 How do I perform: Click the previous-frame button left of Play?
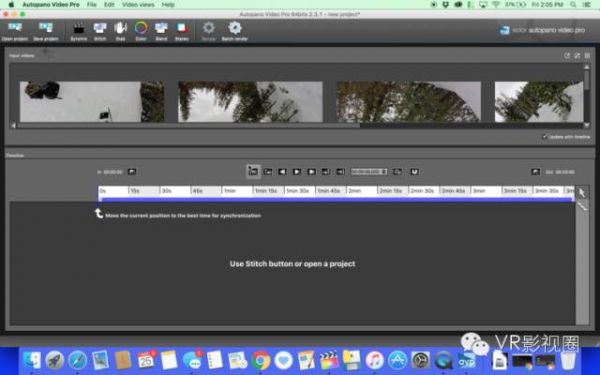tap(282, 172)
